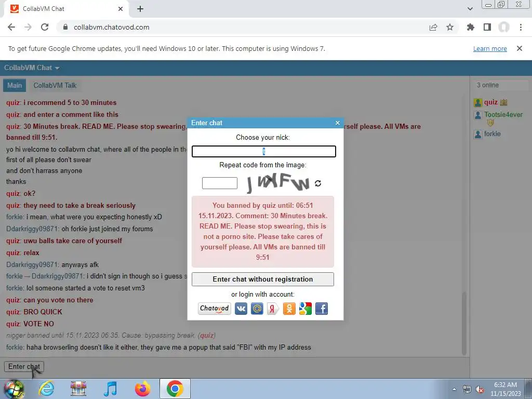Click the shield badge under Tootsie4ever
The width and height of the screenshot is (532, 399).
490,123
